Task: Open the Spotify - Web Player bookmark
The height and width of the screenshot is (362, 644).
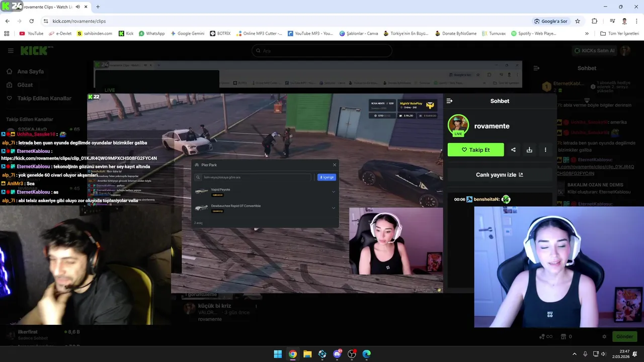Action: [x=533, y=34]
